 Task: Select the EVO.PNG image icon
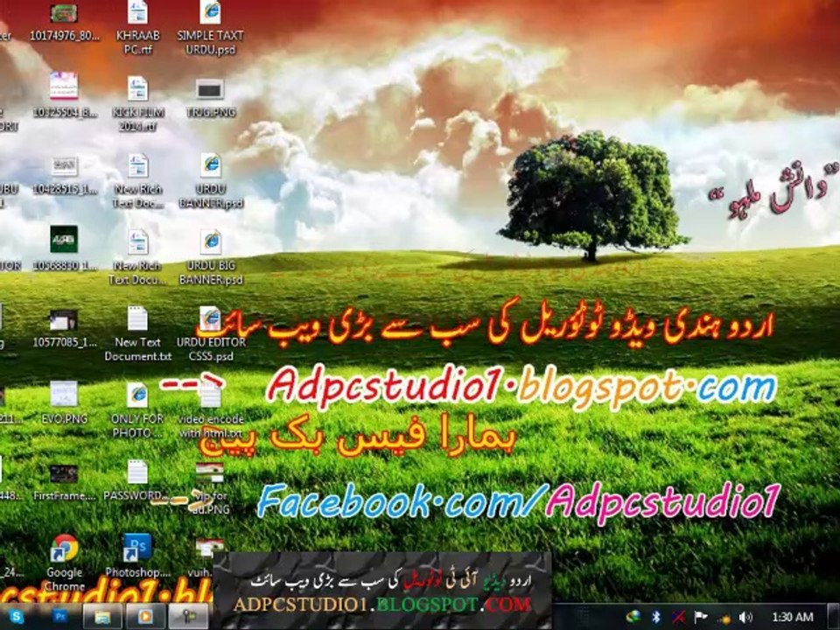point(64,394)
